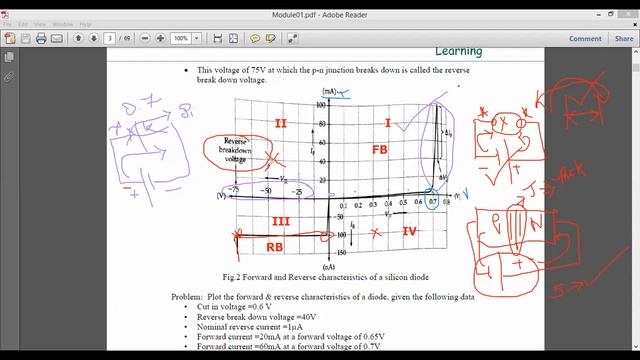Open the Edit menu

coord(23,24)
